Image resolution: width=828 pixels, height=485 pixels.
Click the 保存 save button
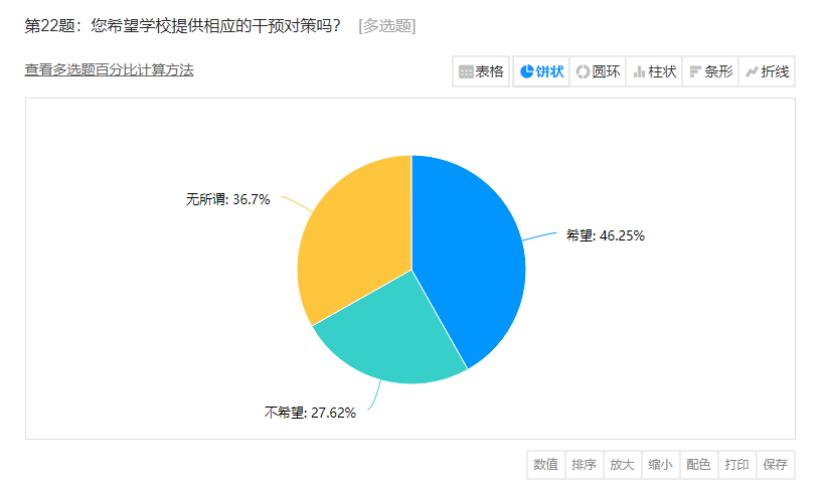coord(775,464)
